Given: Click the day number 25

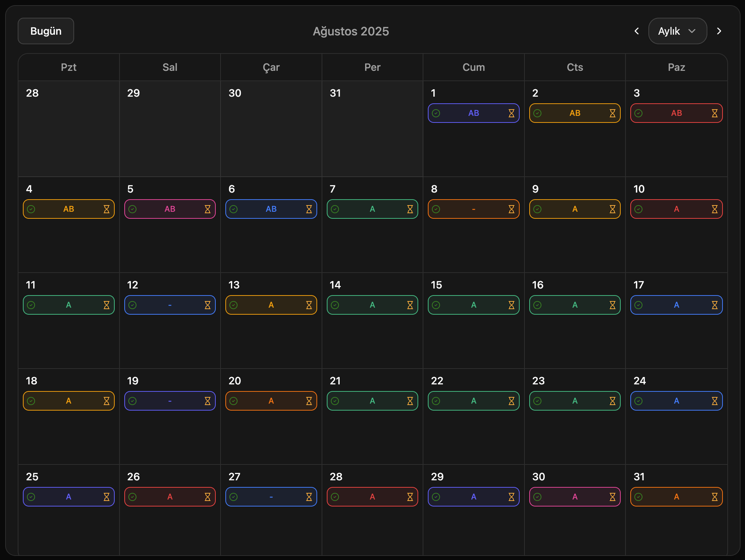Looking at the screenshot, I should [32, 477].
